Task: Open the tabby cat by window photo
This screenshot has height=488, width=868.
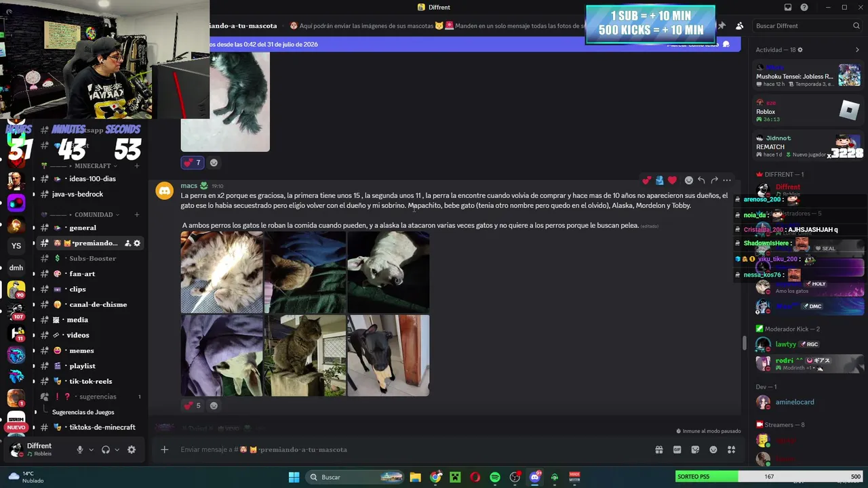Action: (x=305, y=355)
